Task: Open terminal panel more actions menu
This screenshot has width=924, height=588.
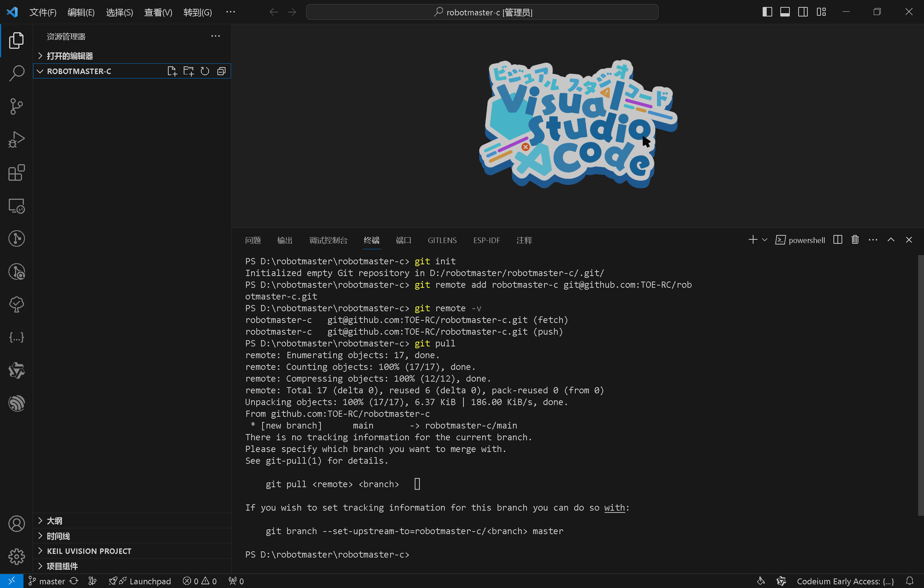Action: pos(873,240)
